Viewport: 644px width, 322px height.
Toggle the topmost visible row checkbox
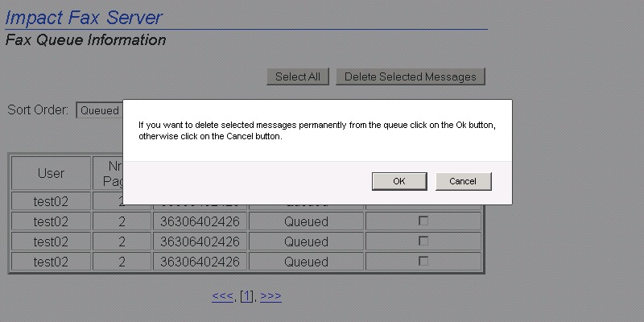pos(423,221)
